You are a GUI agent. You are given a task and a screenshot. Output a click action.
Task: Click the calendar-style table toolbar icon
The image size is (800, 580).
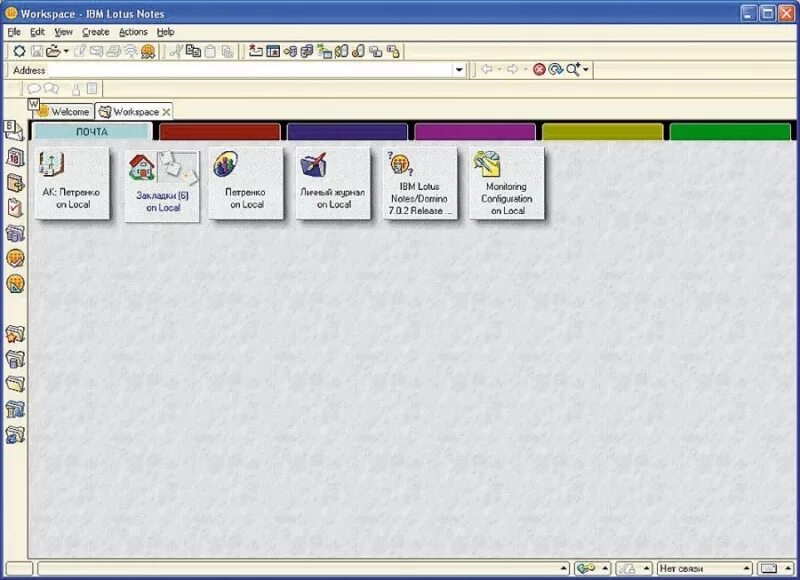tap(273, 51)
